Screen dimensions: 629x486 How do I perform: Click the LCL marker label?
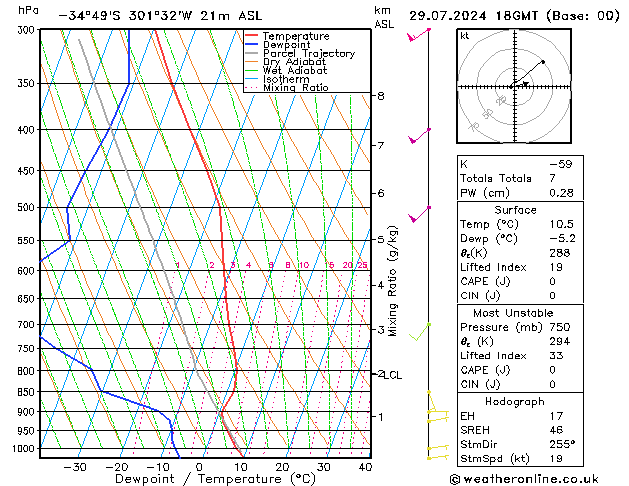393,375
